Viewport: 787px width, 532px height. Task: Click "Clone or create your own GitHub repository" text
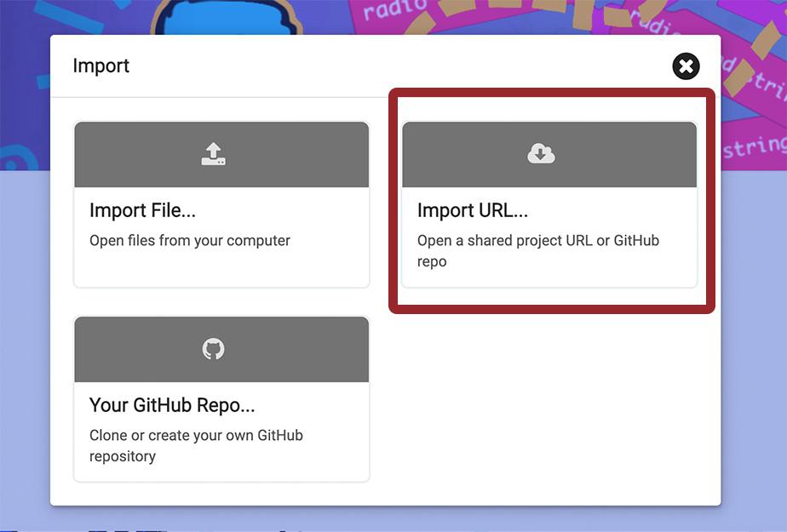[196, 445]
